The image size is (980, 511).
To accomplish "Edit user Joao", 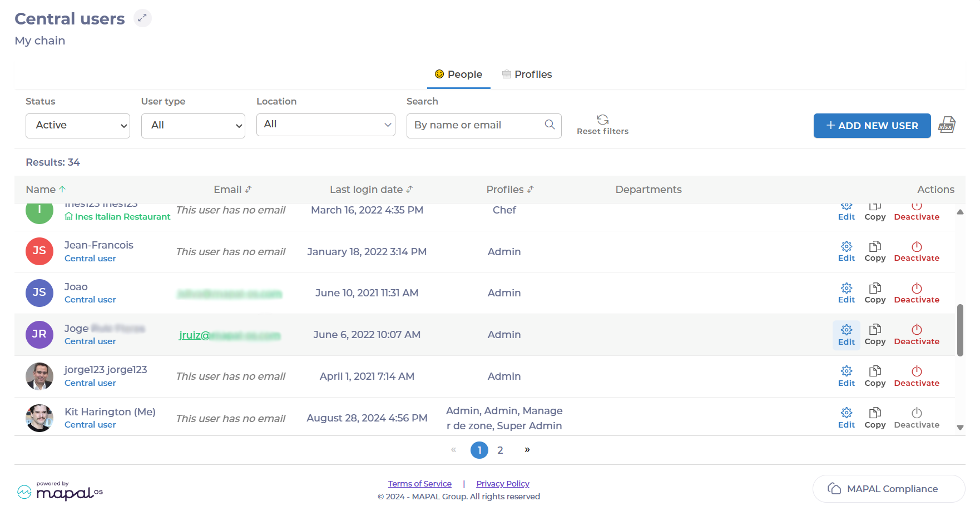I will [847, 293].
